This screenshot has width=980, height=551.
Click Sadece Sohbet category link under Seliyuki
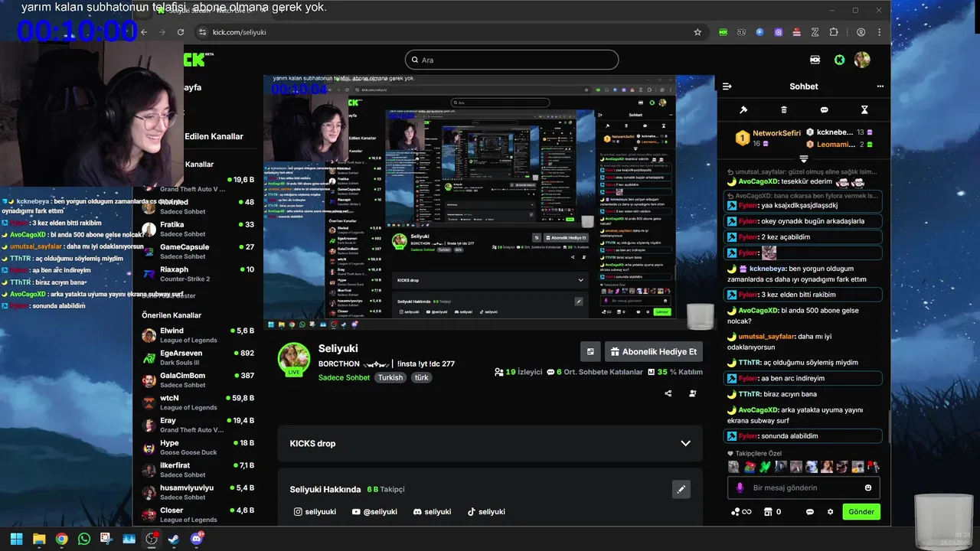(344, 377)
